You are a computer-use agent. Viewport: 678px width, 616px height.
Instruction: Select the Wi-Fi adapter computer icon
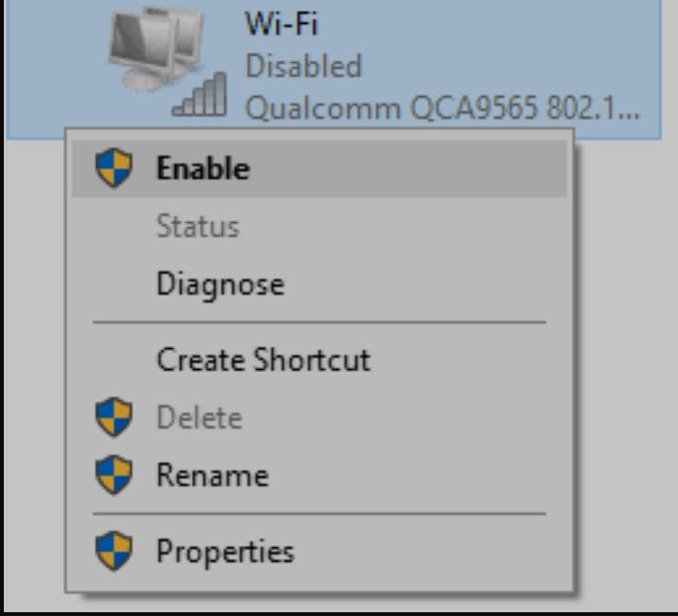(x=155, y=50)
